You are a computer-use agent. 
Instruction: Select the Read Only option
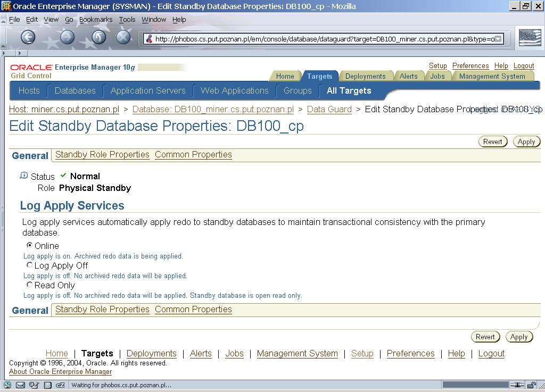(x=30, y=285)
